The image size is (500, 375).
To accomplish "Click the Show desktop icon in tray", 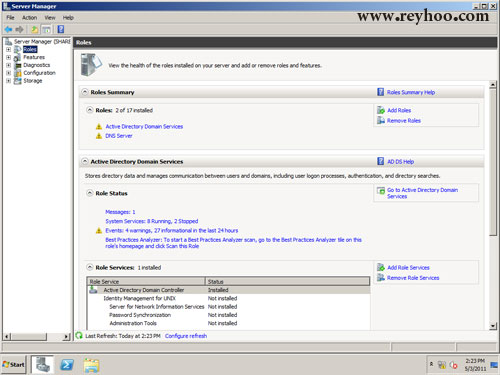I will click(x=494, y=365).
